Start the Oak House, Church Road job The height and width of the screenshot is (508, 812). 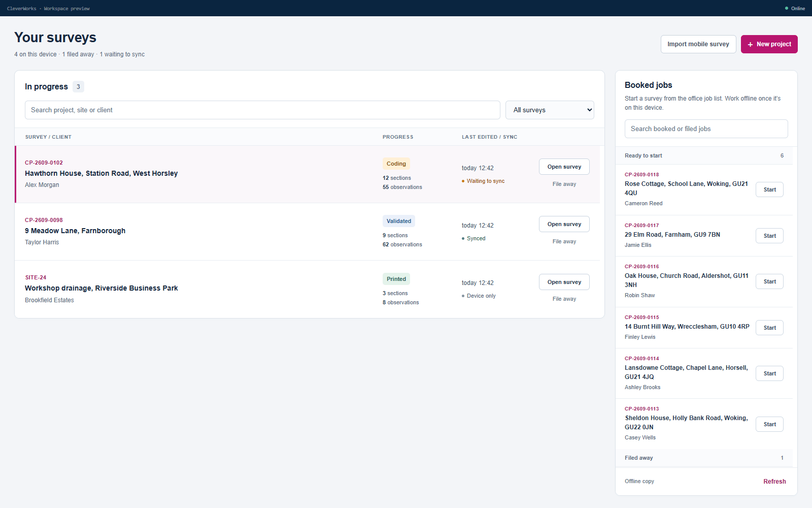click(770, 281)
